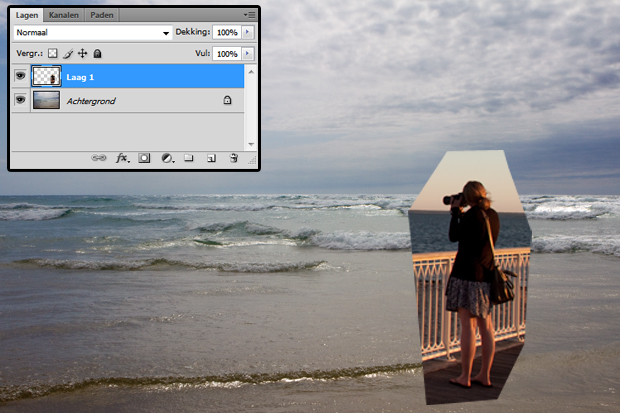This screenshot has width=620, height=413.
Task: Open the Paden tab
Action: [102, 15]
